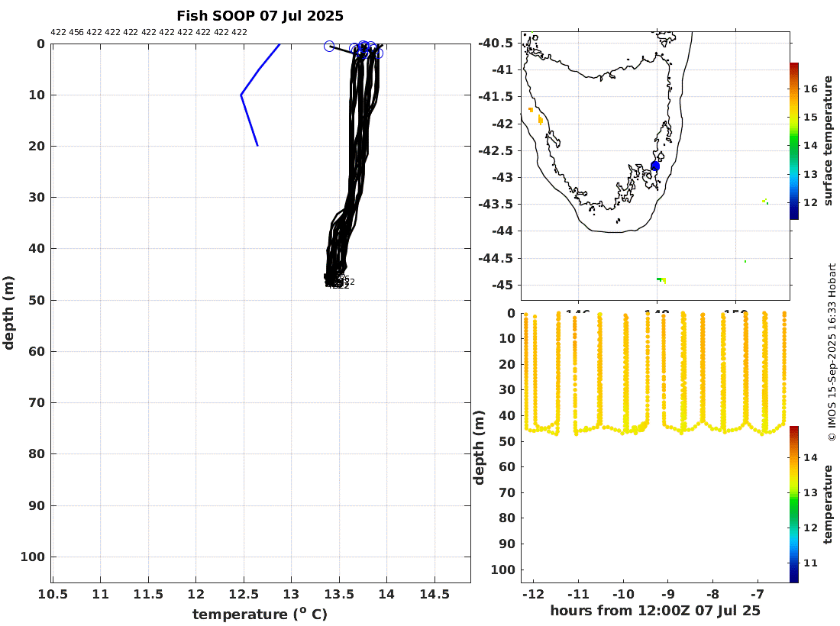The height and width of the screenshot is (626, 840).
Task: Click the 'depth (m)' label of the time-series plot
Action: coord(479,447)
